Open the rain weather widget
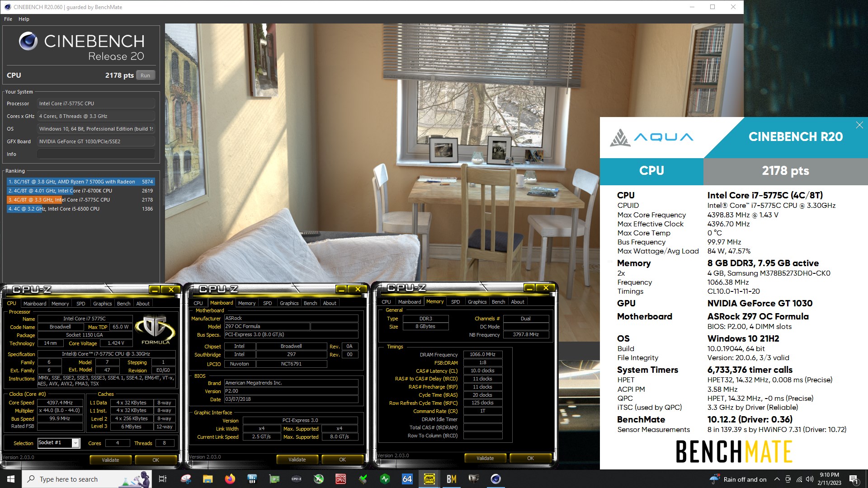The width and height of the screenshot is (868, 488). (738, 479)
